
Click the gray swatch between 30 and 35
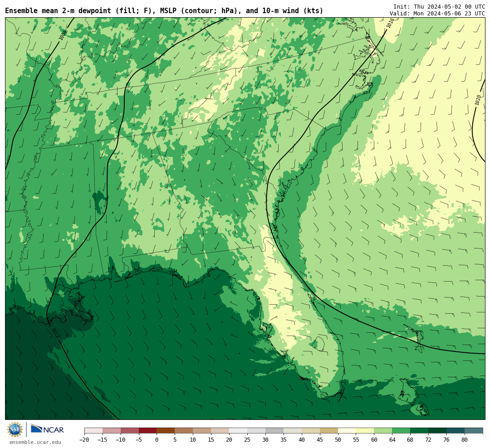274,431
